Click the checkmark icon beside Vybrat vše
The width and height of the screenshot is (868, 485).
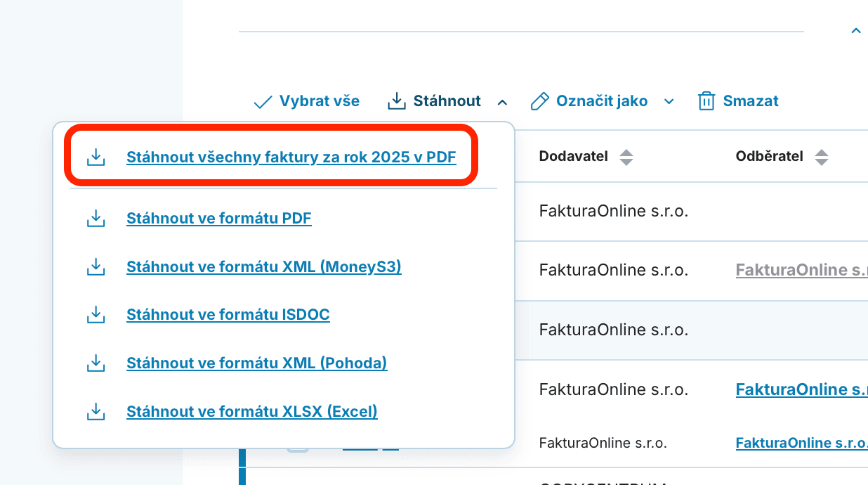pos(263,102)
